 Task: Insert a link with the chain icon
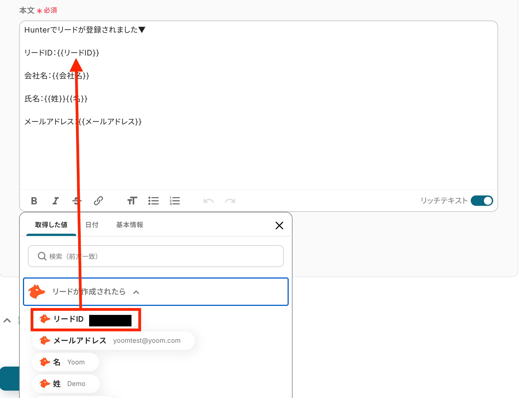pyautogui.click(x=98, y=201)
